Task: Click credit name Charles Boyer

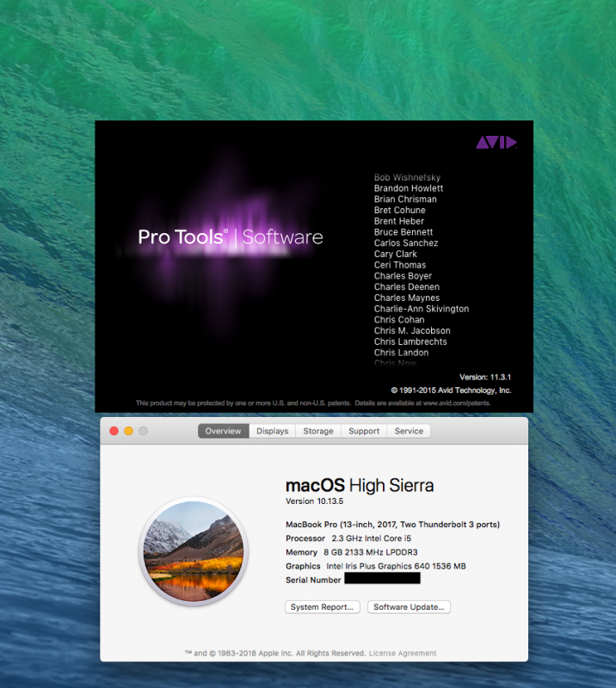Action: click(403, 276)
